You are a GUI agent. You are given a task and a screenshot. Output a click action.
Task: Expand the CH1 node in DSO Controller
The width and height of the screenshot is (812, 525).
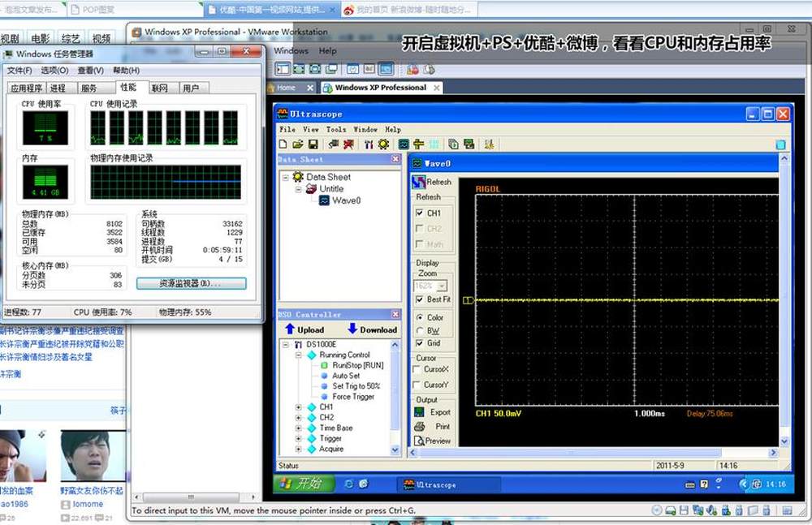[x=298, y=407]
